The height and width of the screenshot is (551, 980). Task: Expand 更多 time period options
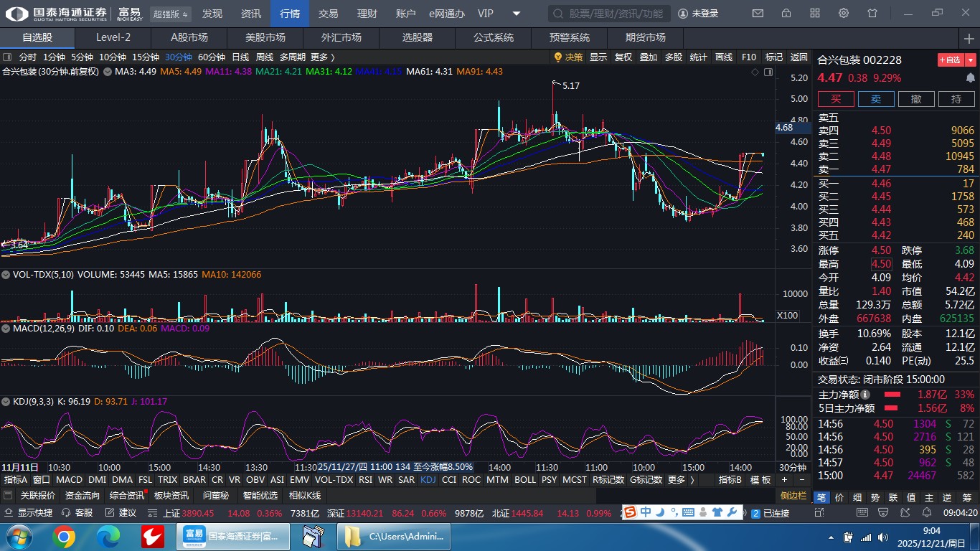coord(322,57)
